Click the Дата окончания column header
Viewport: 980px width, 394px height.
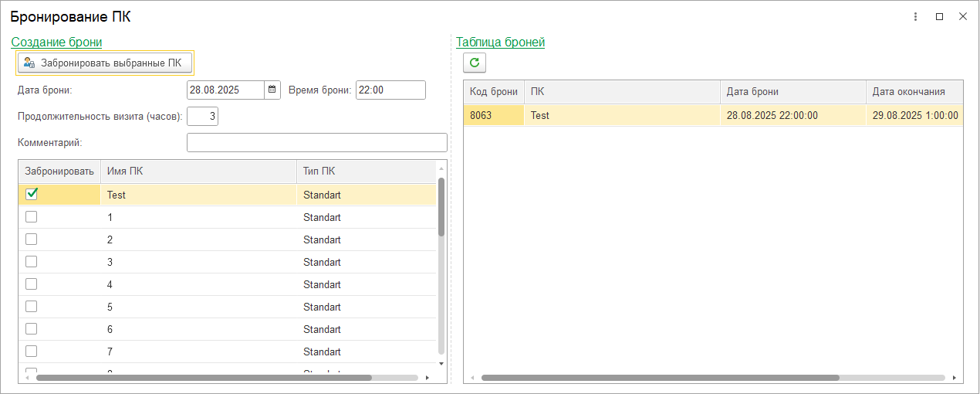pyautogui.click(x=914, y=91)
